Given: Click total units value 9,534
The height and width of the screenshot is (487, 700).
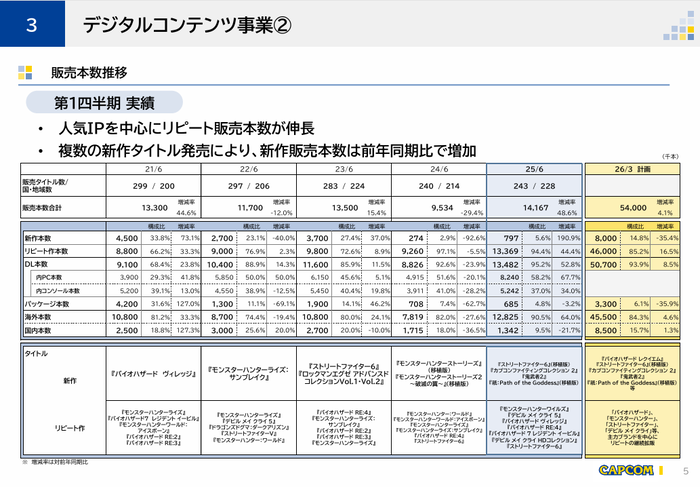Looking at the screenshot, I should point(442,208).
